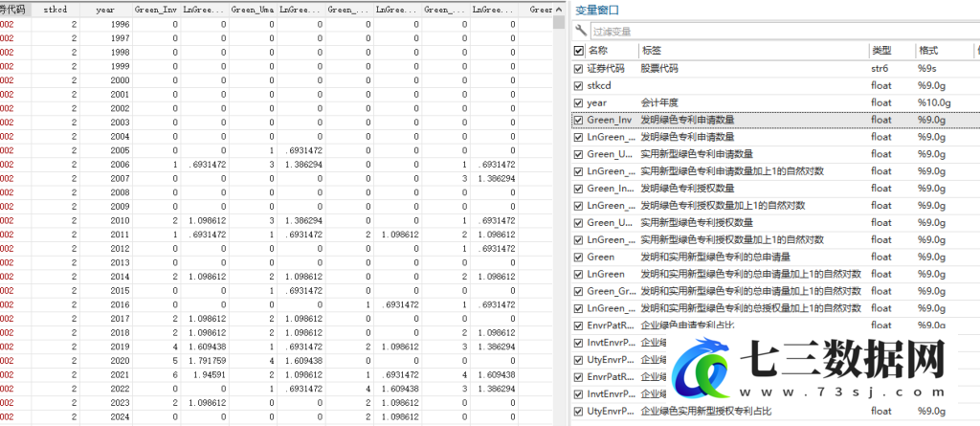Click the %9s format of 证券代码 variable
This screenshot has width=980, height=426.
(926, 68)
